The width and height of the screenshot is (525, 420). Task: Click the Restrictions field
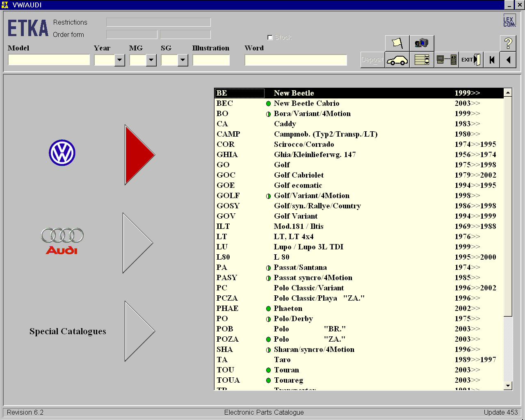pos(158,22)
